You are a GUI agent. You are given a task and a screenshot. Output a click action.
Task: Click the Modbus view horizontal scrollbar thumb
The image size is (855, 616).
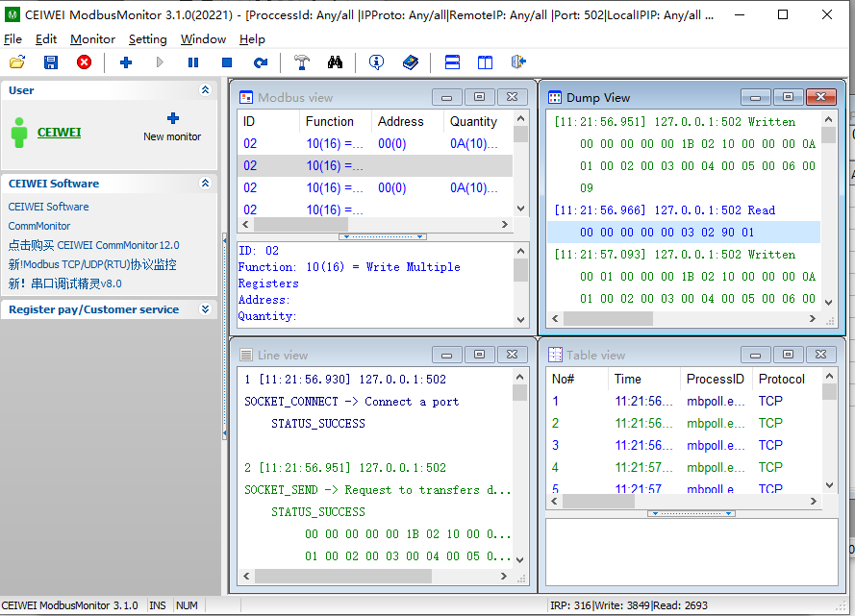301,225
